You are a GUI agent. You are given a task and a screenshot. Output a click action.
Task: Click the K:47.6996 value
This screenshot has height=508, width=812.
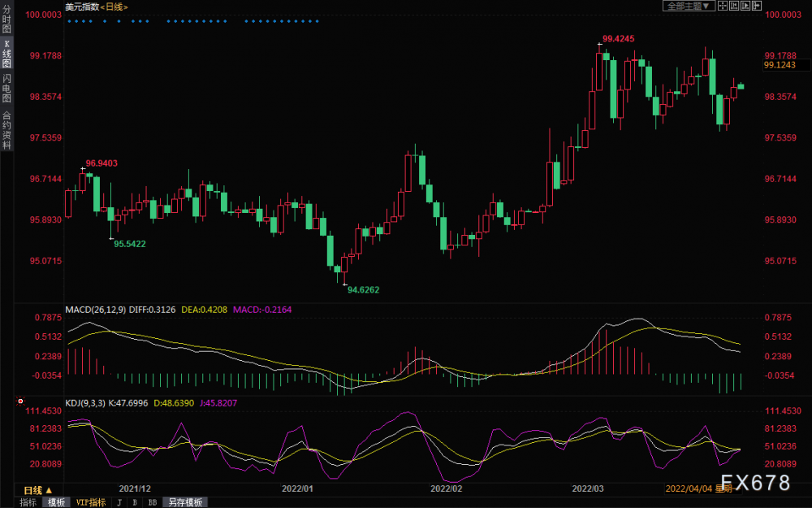[x=128, y=403]
